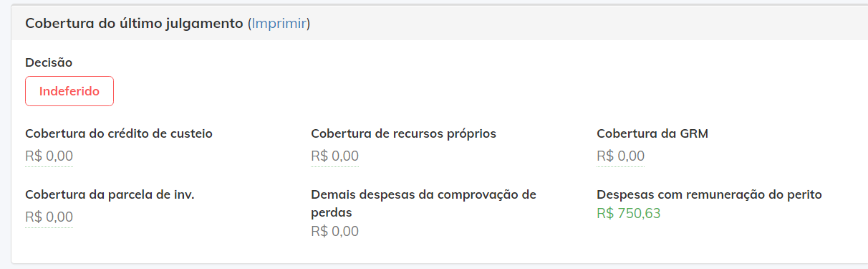This screenshot has height=269, width=868.
Task: Click the Cobertura de recursos próprios label
Action: [x=403, y=133]
